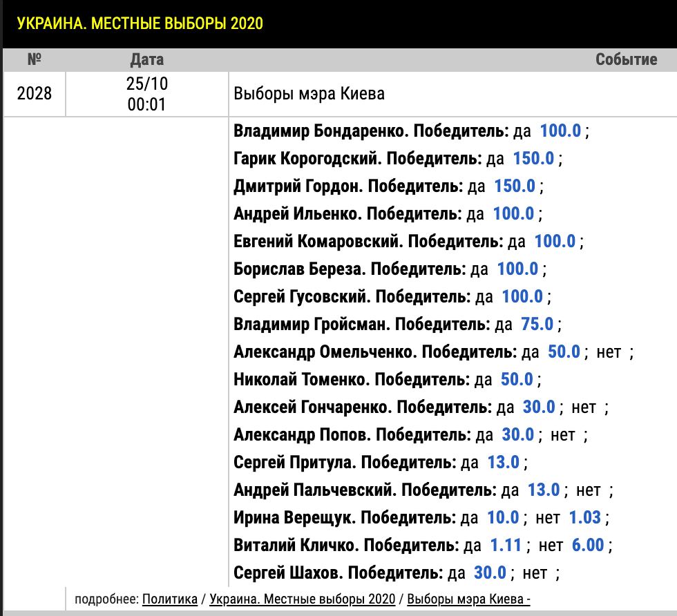Open 'Украина. Местные выборы 2020' breadcrumb link
This screenshot has width=677, height=616.
[303, 599]
